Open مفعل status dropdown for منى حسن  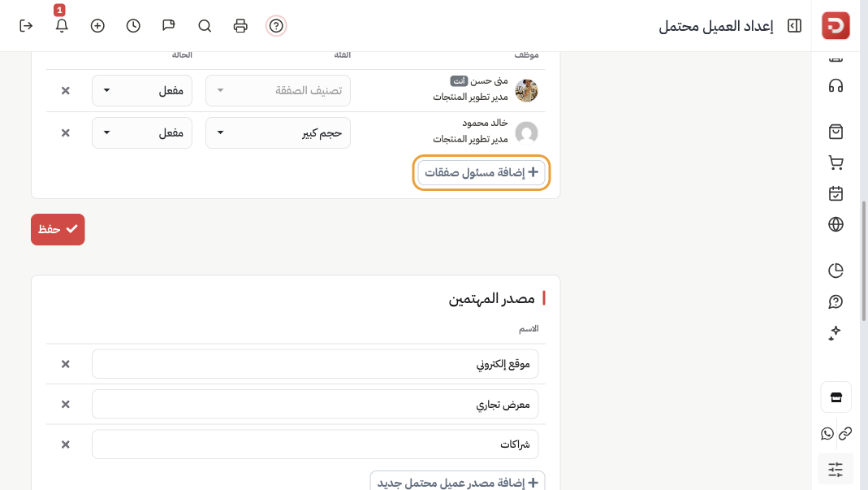[x=142, y=90]
